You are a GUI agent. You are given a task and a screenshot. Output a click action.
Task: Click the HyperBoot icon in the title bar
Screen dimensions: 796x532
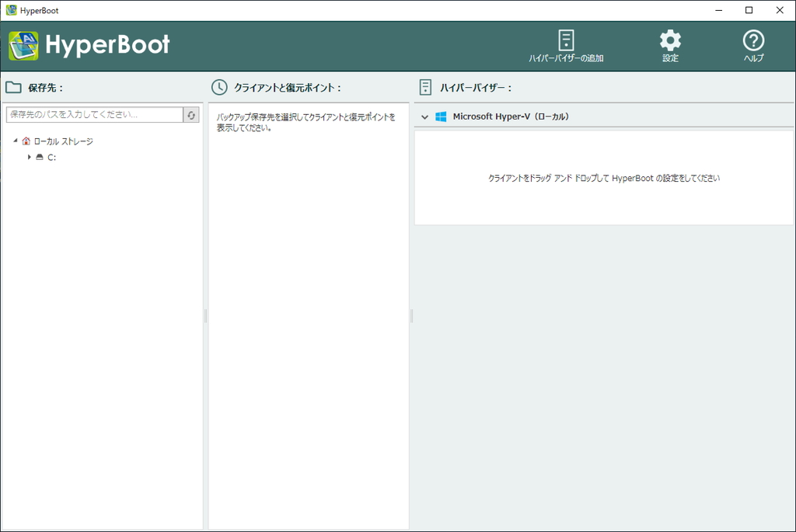click(9, 9)
